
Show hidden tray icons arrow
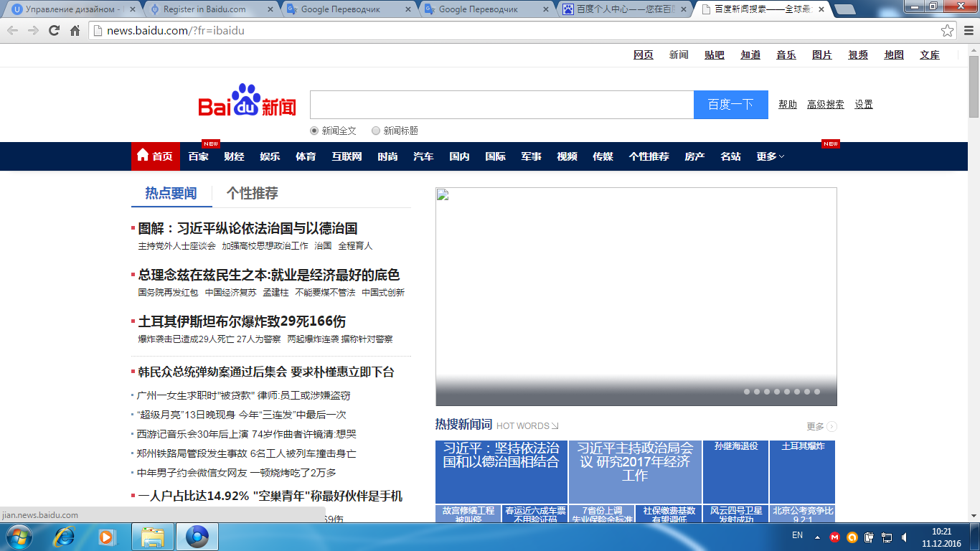coord(817,537)
